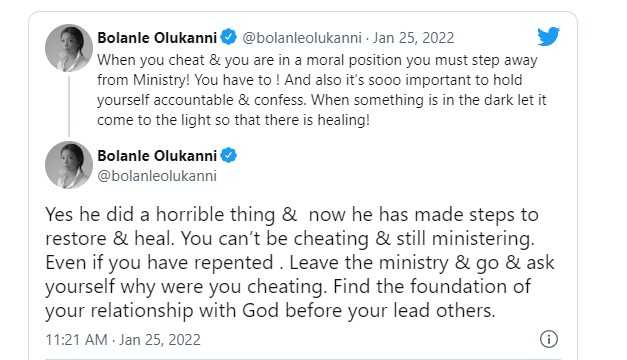
Task: Click the verified badge in parent tweet
Action: click(x=229, y=37)
